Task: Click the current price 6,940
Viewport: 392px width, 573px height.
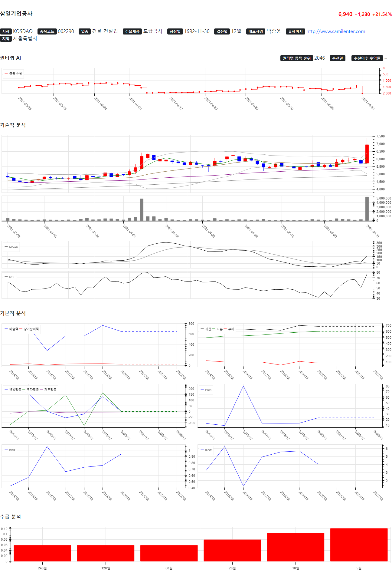Action: (x=345, y=14)
